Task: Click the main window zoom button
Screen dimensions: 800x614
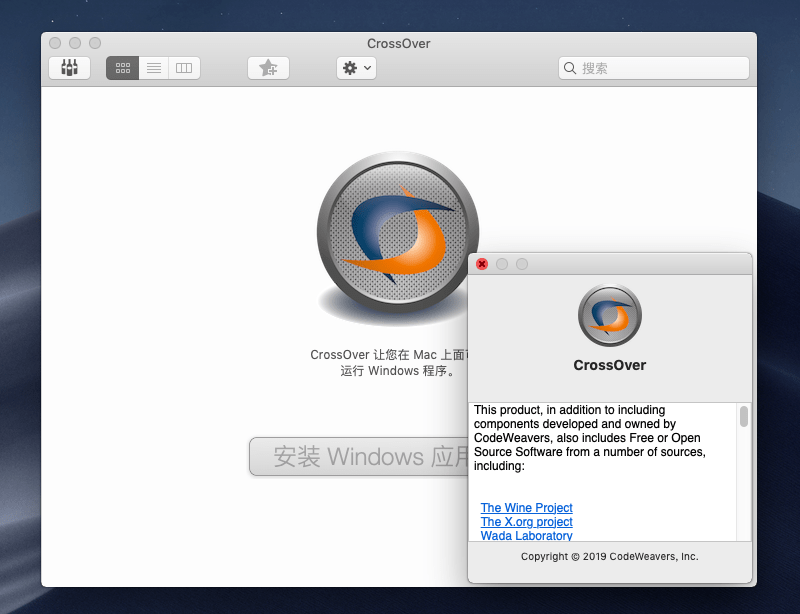Action: [95, 43]
